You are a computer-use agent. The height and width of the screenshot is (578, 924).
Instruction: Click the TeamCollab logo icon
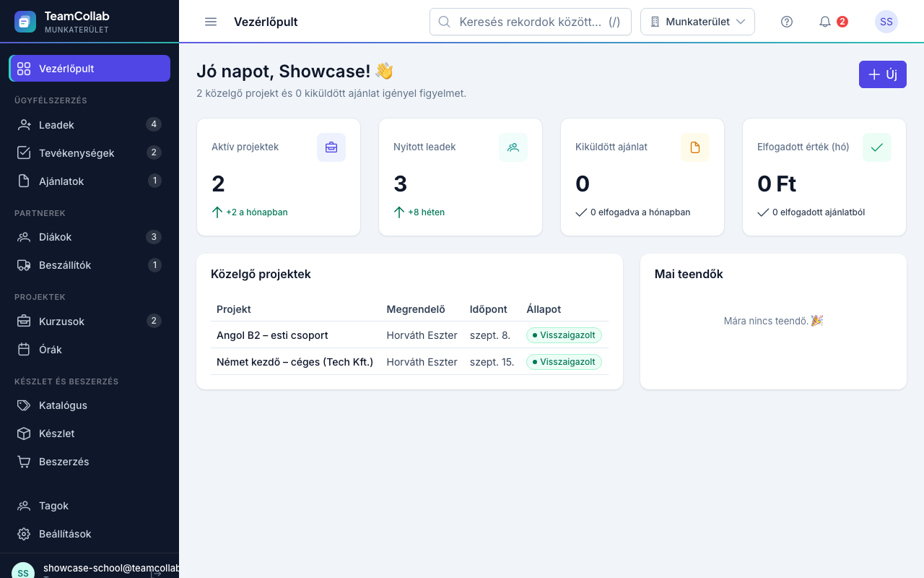click(x=25, y=22)
